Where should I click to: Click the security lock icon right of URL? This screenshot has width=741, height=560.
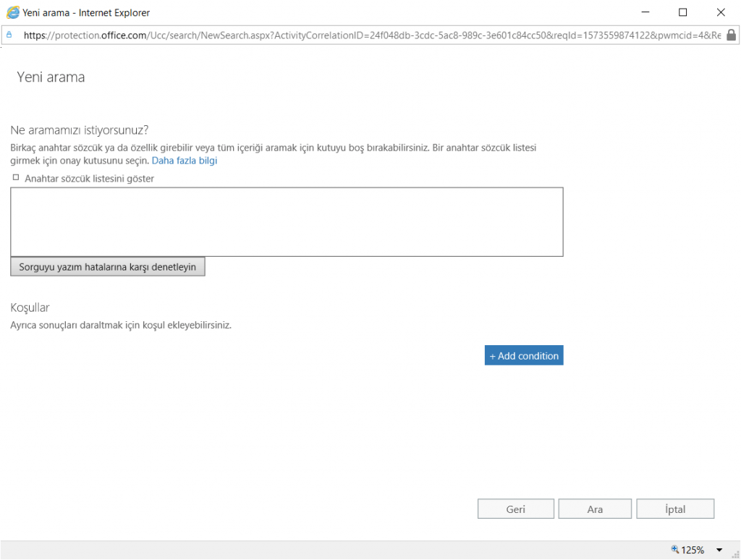click(731, 35)
